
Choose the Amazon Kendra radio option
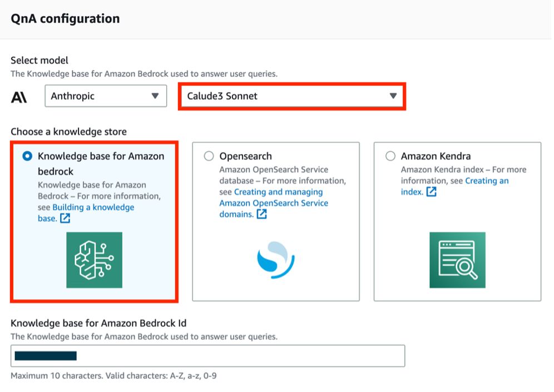click(390, 156)
